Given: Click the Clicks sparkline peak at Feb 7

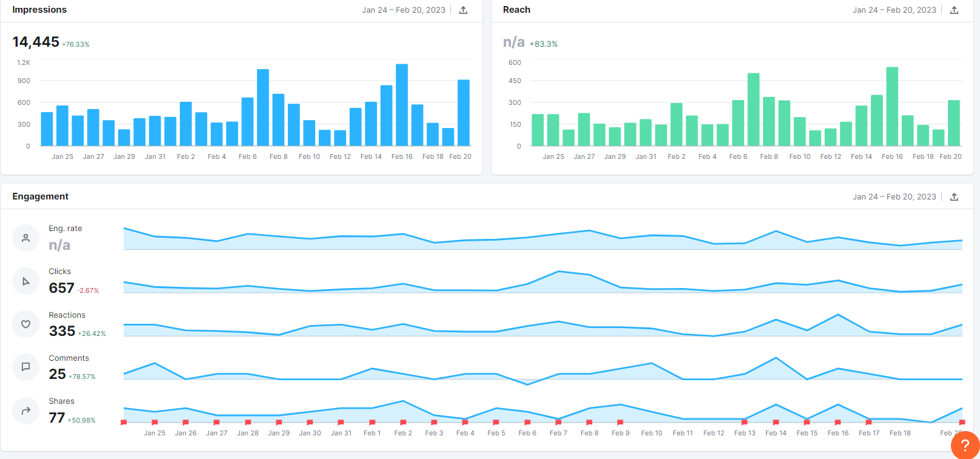Looking at the screenshot, I should [x=558, y=272].
